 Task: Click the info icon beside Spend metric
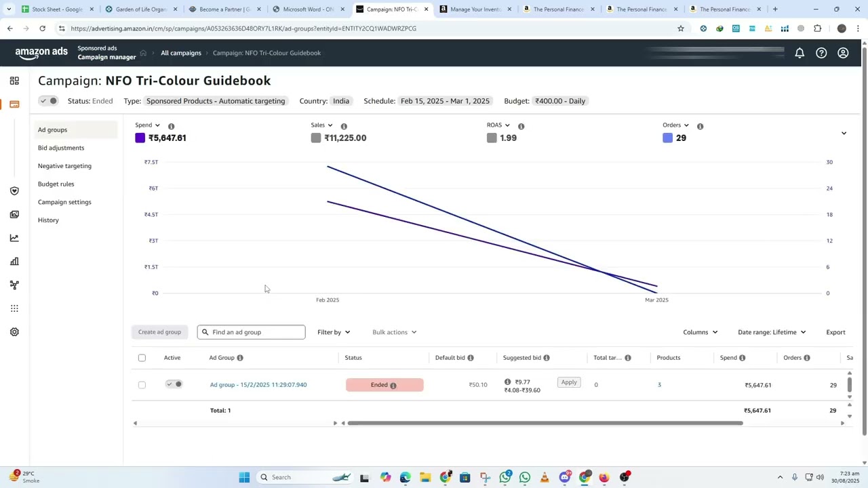(171, 126)
